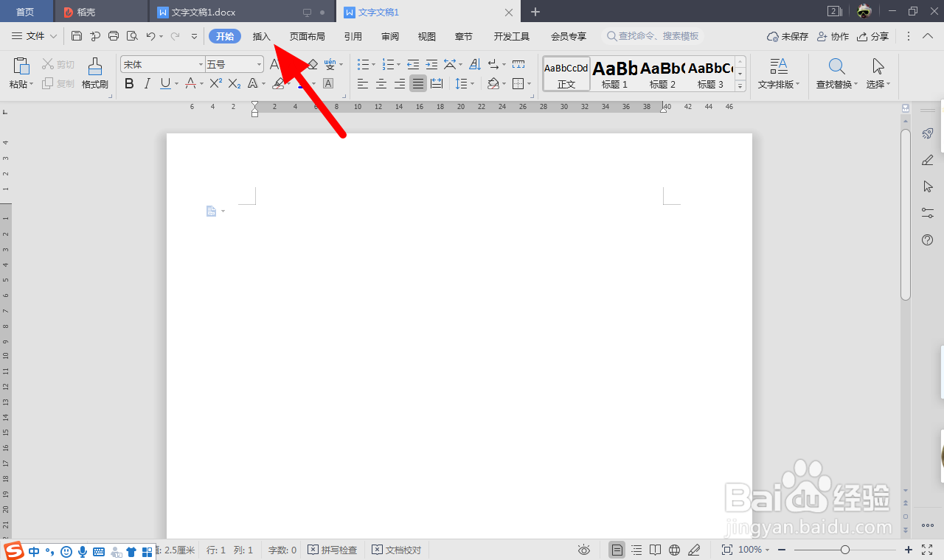Viewport: 944px width, 560px height.
Task: Click the Find and Replace magnifier icon
Action: (x=836, y=67)
